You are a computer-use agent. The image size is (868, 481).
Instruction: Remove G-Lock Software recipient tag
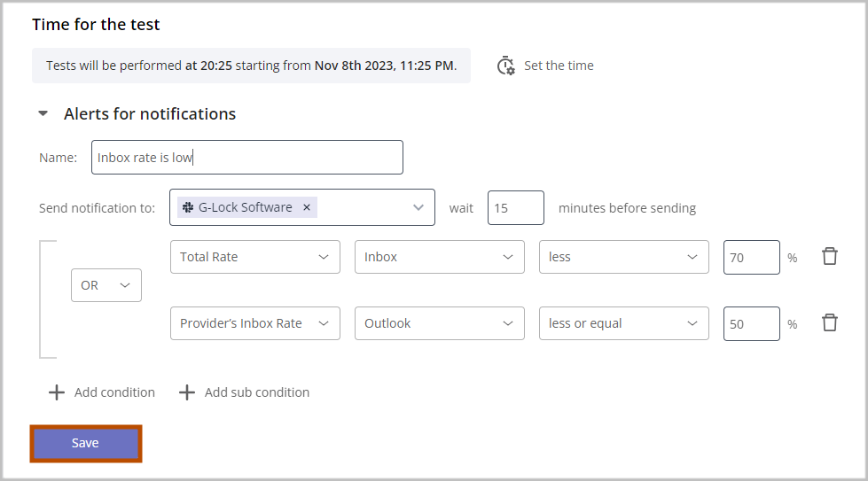307,207
